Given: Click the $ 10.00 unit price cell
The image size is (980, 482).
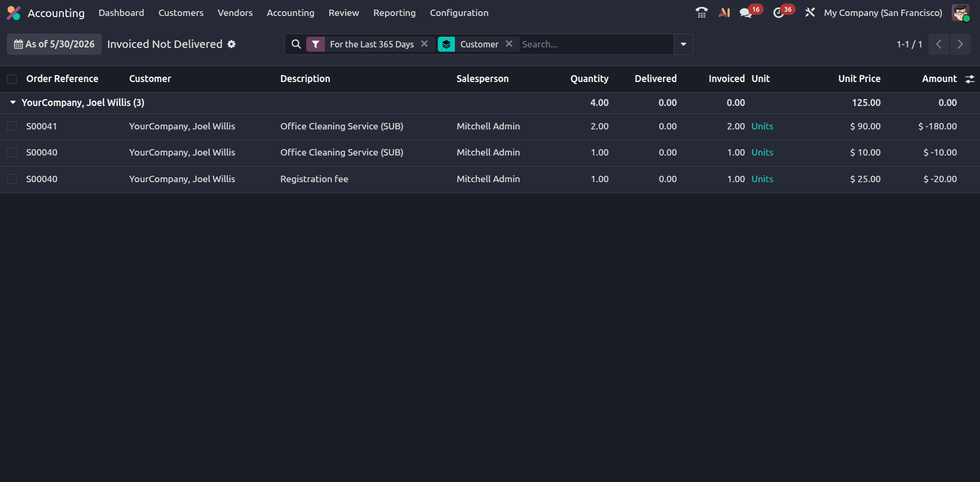Looking at the screenshot, I should click(865, 152).
